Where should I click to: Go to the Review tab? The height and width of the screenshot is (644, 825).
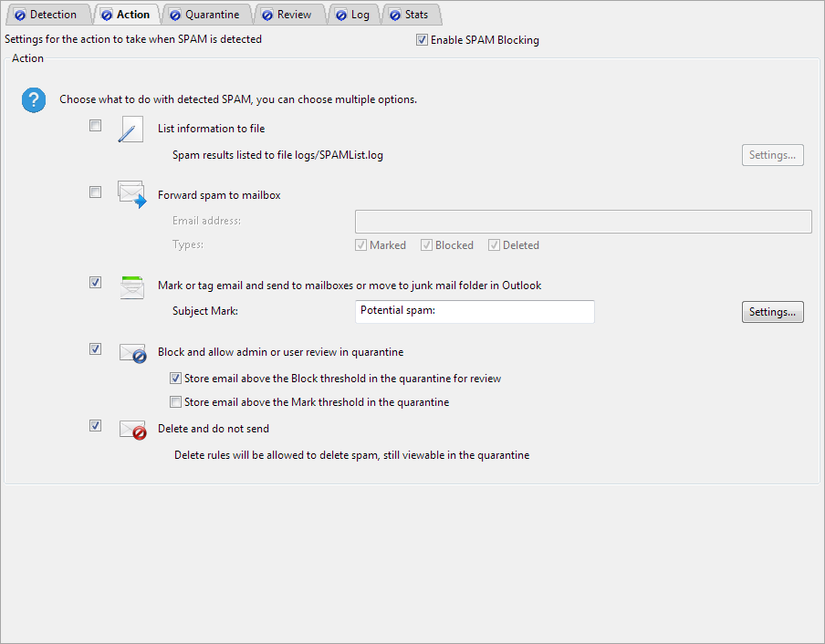coord(287,15)
